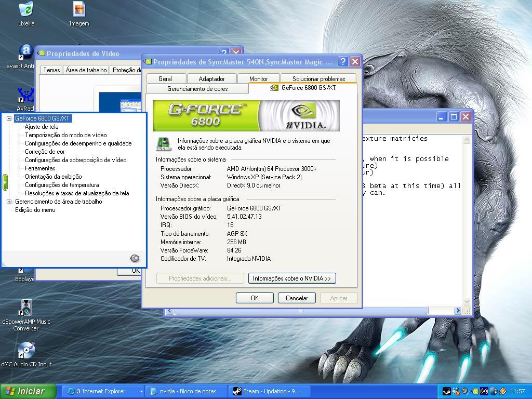Click the Notepad horizontal scrollbar thumb
The image size is (532, 399).
(x=301, y=311)
